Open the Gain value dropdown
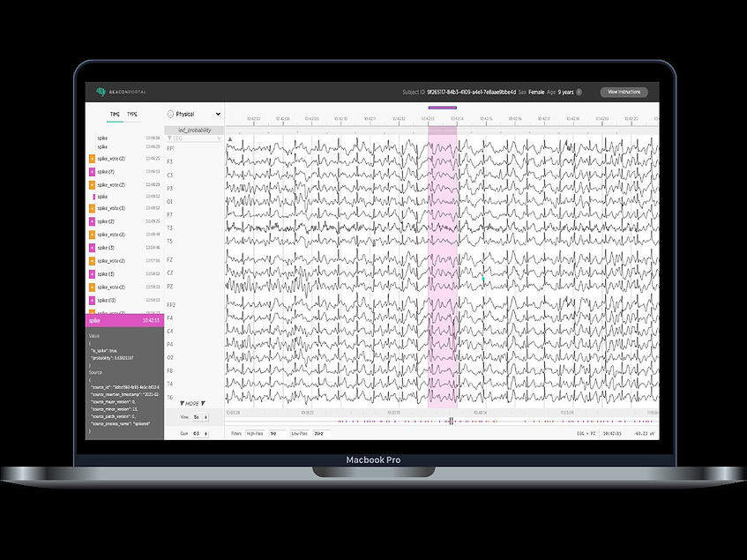The width and height of the screenshot is (747, 560). point(198,432)
